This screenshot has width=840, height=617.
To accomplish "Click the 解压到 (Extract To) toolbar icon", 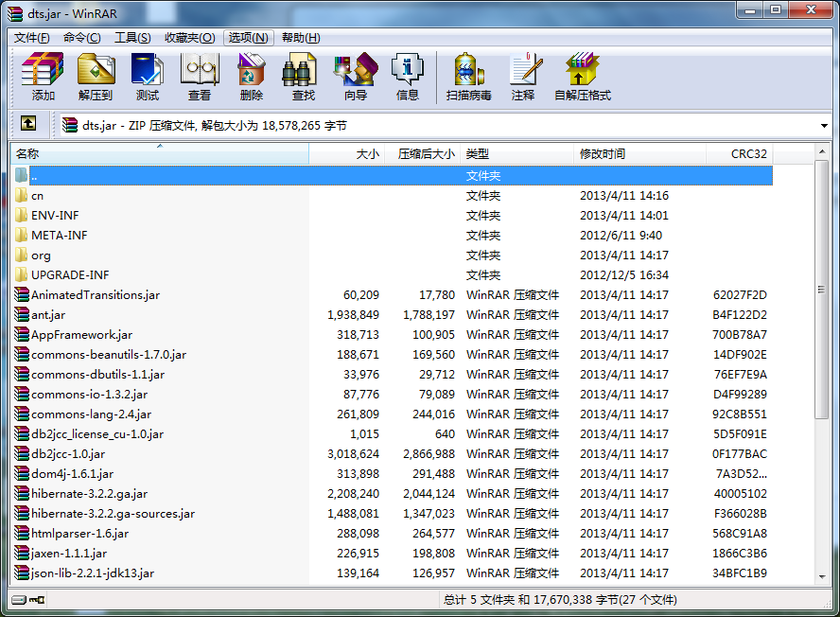I will (x=96, y=69).
